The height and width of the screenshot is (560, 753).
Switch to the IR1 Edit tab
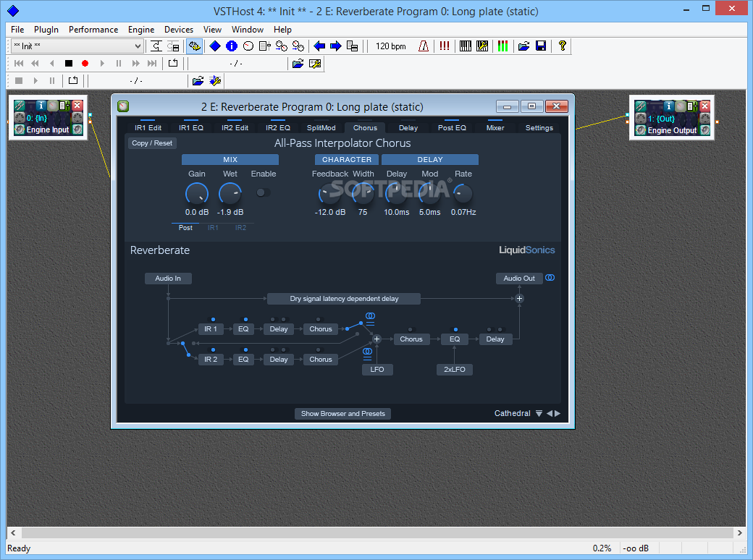[x=148, y=127]
